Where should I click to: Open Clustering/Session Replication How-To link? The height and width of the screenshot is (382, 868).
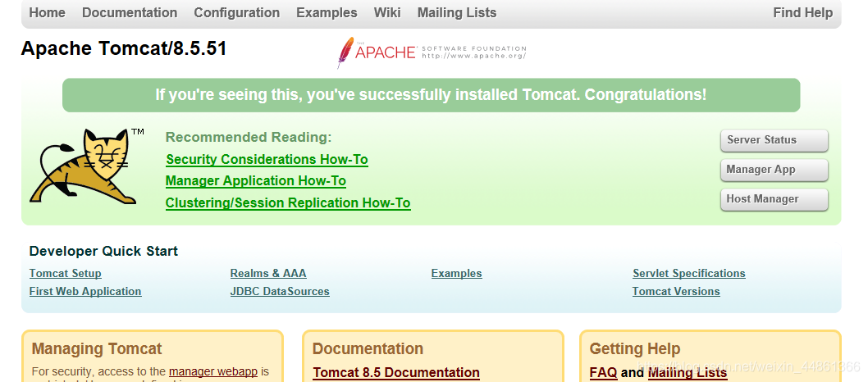tap(288, 202)
